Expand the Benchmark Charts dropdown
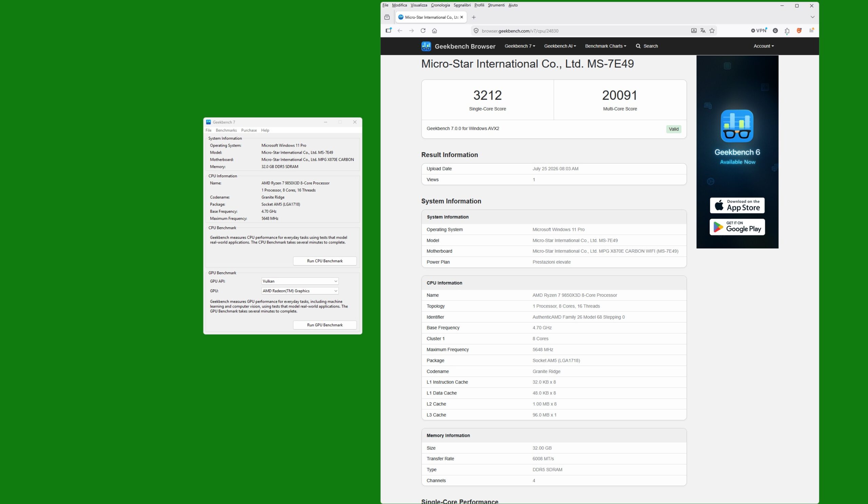The width and height of the screenshot is (868, 504). click(606, 46)
